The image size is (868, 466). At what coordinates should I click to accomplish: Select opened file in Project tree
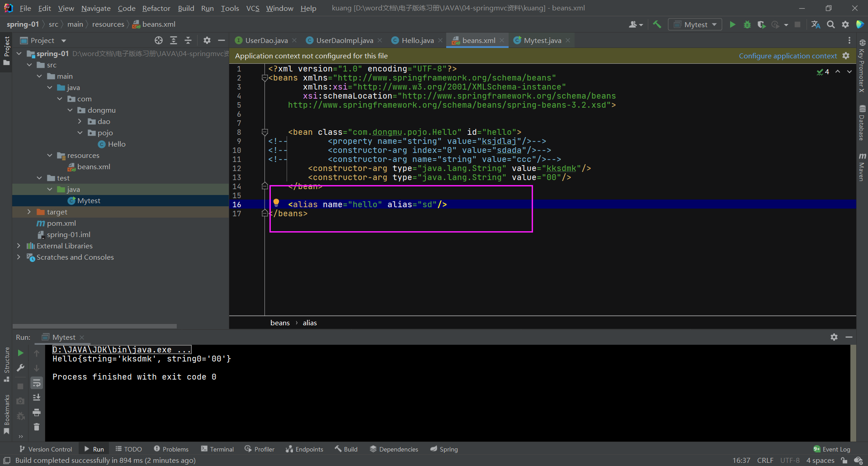tap(159, 40)
